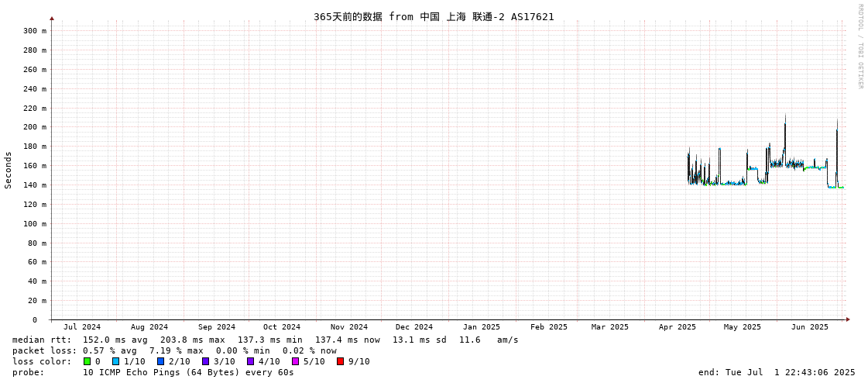
Task: Click the 'Seconds' y-axis label
Action: (9, 170)
